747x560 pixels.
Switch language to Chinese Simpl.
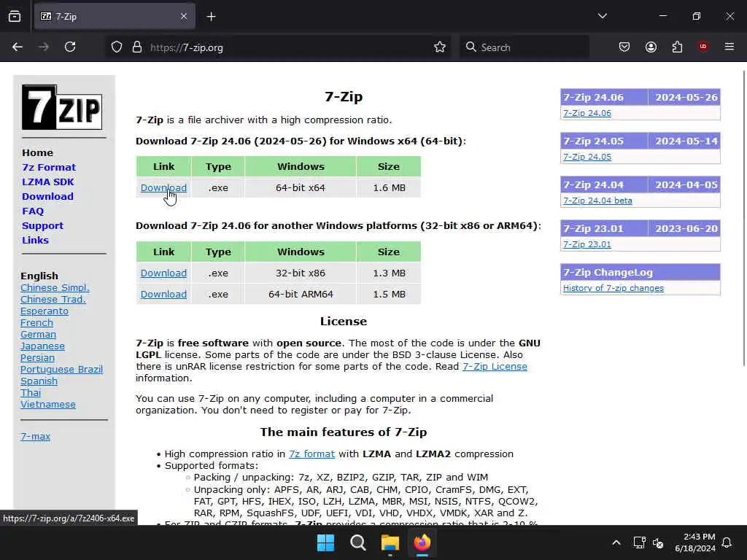(x=55, y=287)
